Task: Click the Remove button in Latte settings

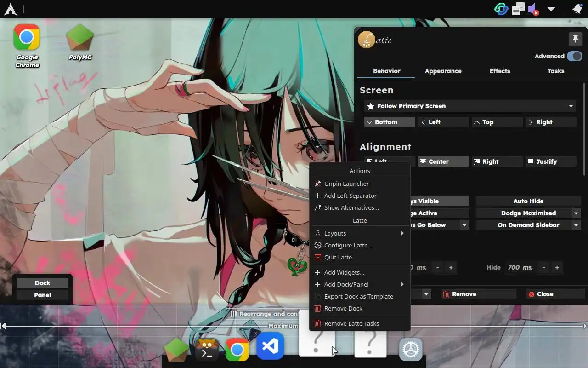Action: (x=479, y=294)
